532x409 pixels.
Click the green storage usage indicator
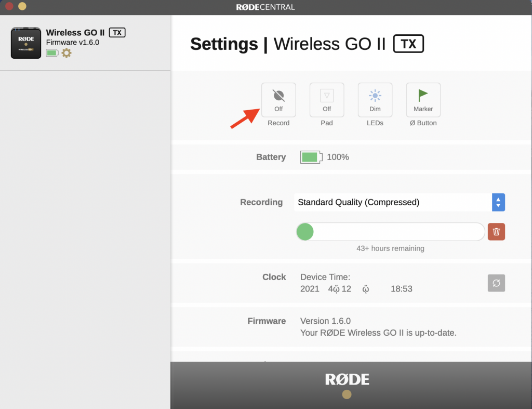coord(305,232)
